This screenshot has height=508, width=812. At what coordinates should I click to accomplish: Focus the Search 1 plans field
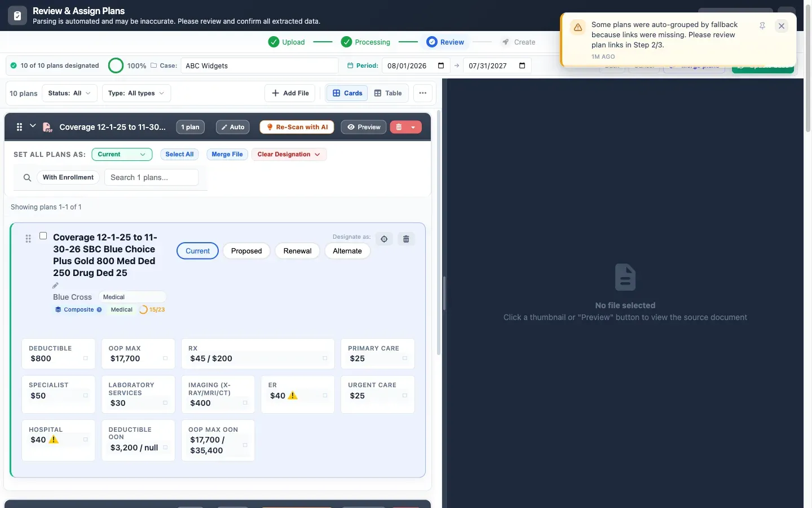point(151,177)
